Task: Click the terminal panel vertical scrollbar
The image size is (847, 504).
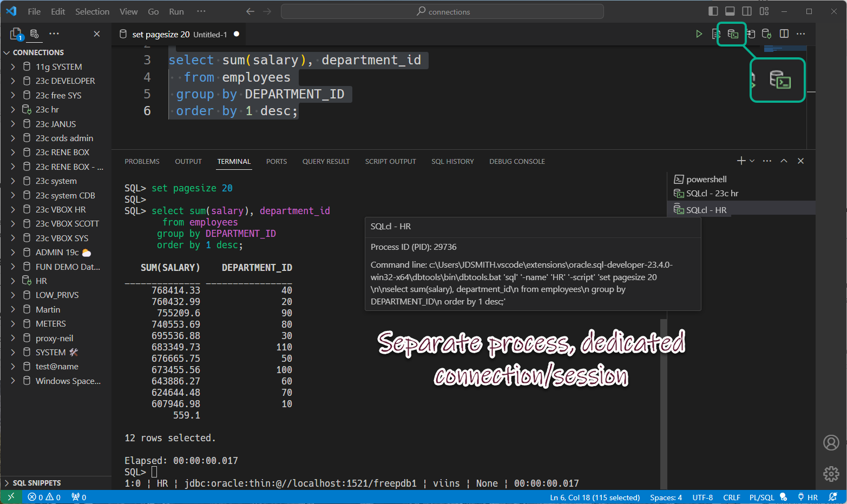Action: click(x=664, y=403)
